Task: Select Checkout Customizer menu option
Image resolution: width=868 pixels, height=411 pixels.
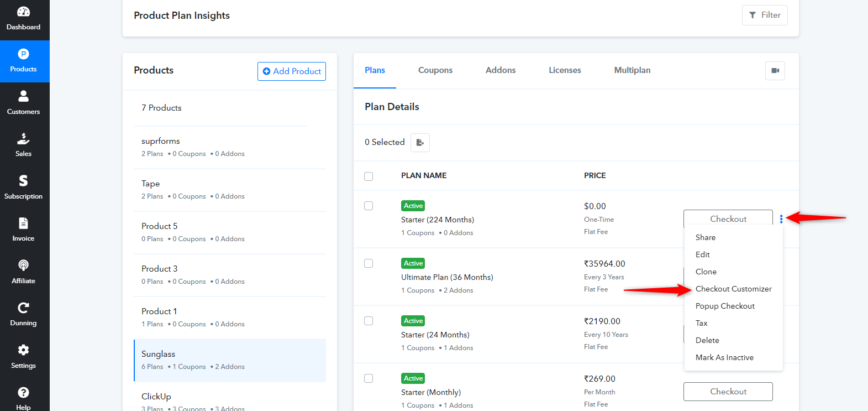Action: 734,289
